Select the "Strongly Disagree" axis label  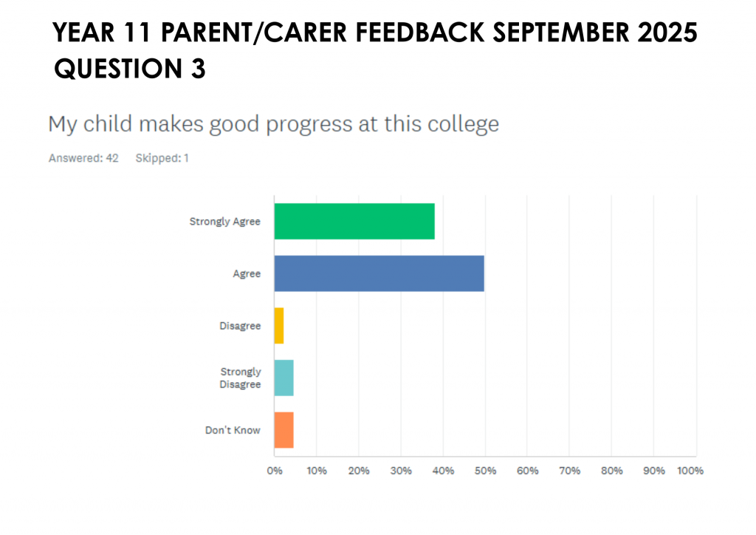pos(240,378)
